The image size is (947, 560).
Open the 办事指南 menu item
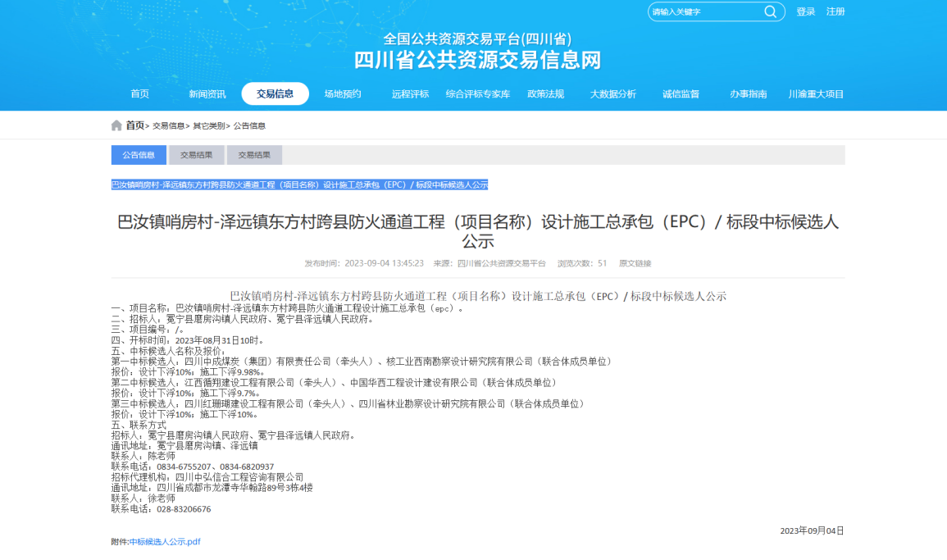click(x=748, y=94)
